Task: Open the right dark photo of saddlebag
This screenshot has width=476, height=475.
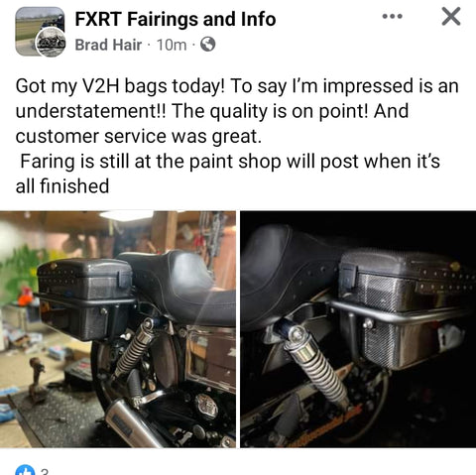Action: (358, 329)
